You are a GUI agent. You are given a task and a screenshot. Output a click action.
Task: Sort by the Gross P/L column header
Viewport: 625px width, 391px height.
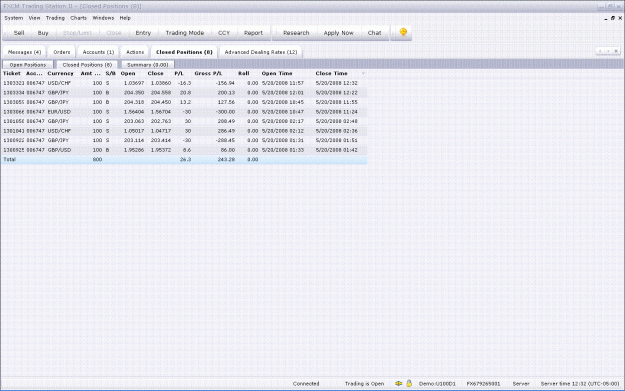tap(208, 73)
